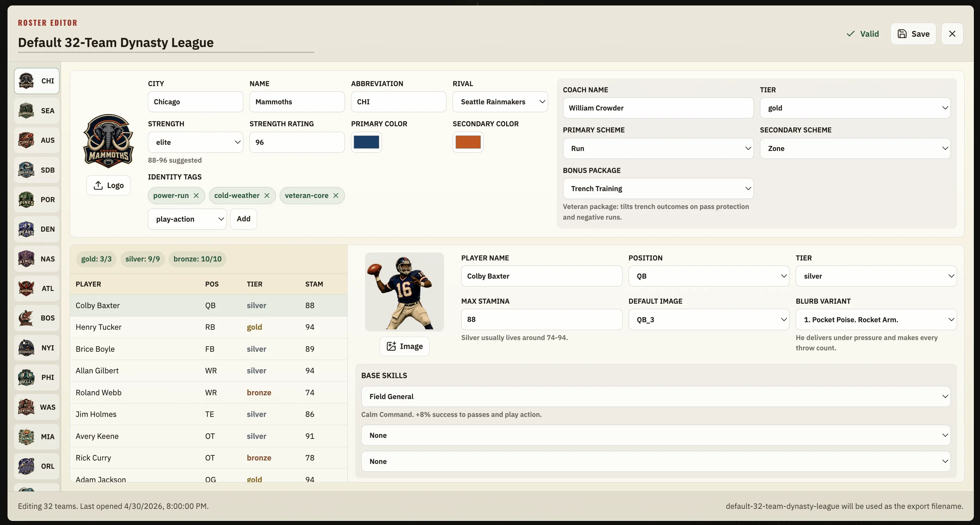Click the bronze: 10/10 tier count chip
The image size is (980, 525).
pyautogui.click(x=197, y=259)
